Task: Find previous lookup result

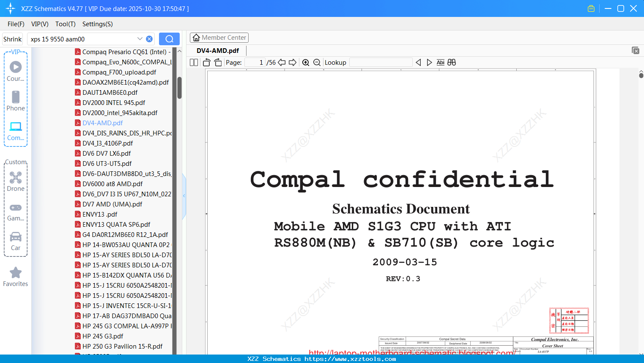Action: (418, 63)
